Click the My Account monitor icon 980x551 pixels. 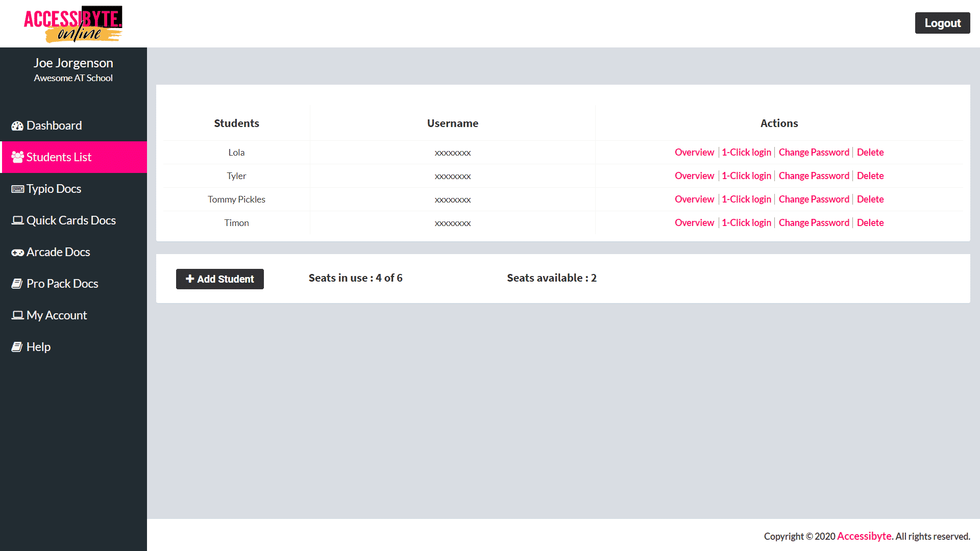18,315
